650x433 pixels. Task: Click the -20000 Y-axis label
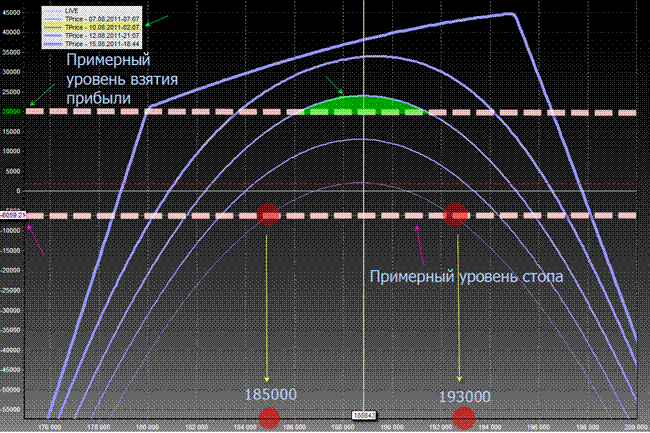11,271
